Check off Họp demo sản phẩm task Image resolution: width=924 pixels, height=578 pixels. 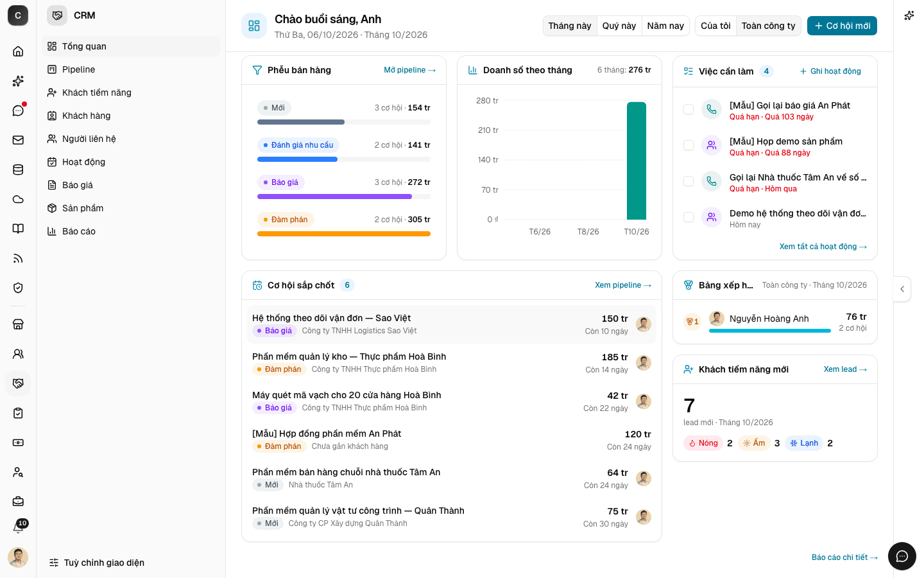689,145
